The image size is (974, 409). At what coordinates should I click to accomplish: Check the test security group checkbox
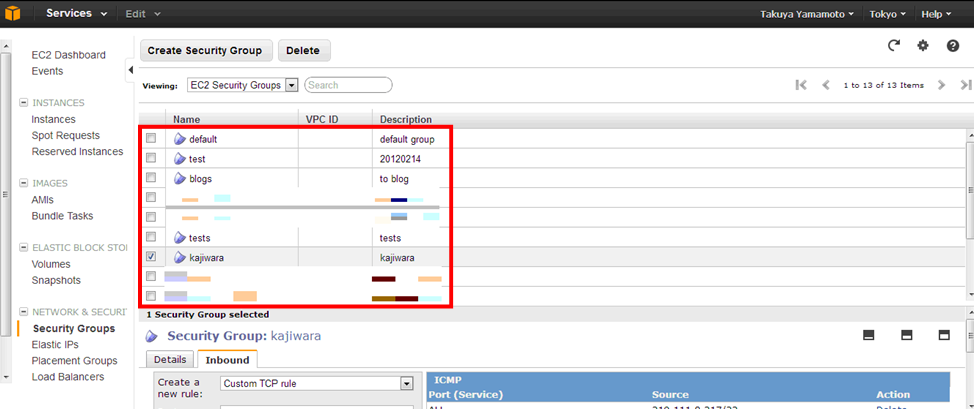point(151,158)
